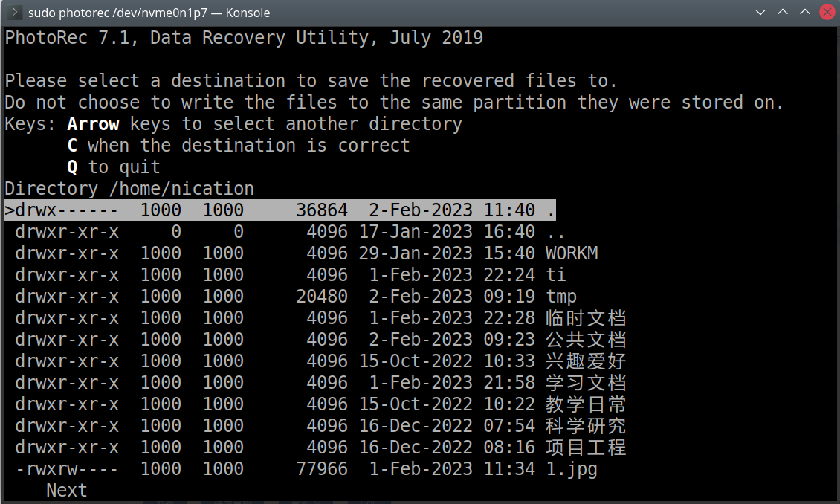Click the PhotoRec 7.1 header line
This screenshot has width=840, height=504.
click(x=244, y=37)
